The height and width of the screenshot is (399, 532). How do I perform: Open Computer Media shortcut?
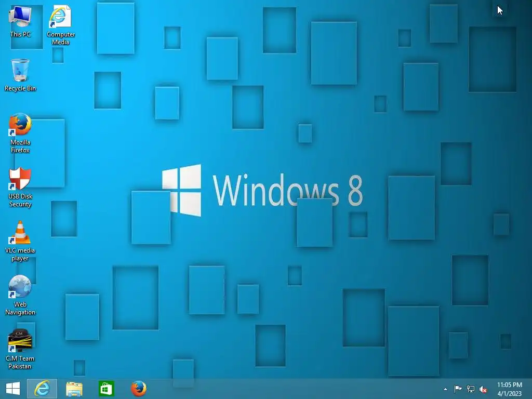tap(60, 25)
